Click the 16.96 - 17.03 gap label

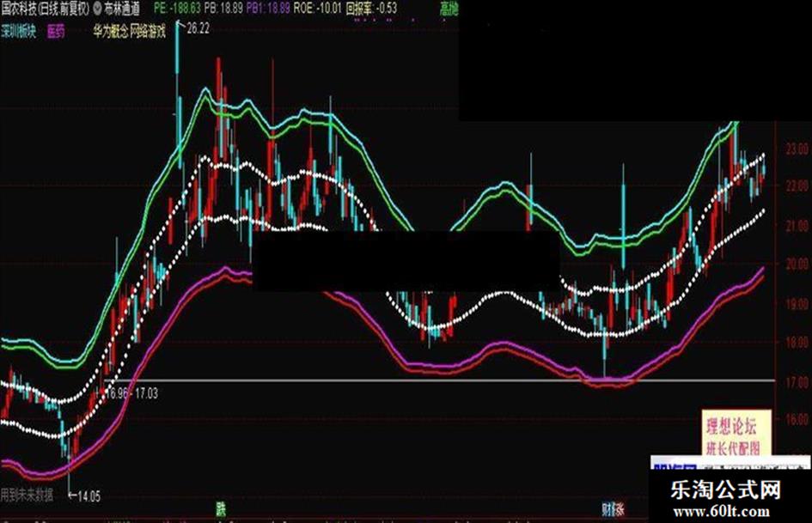coord(132,393)
